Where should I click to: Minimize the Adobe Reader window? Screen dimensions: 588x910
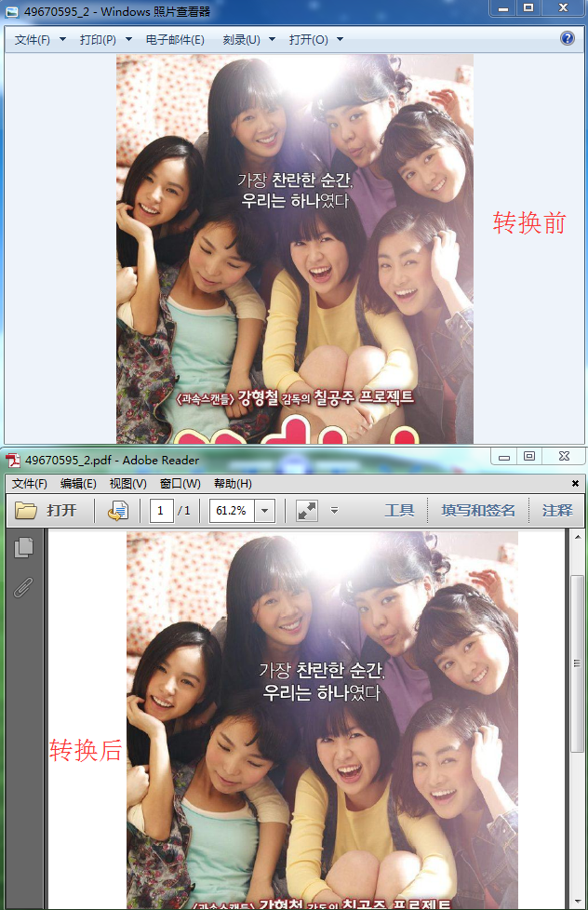click(x=504, y=457)
